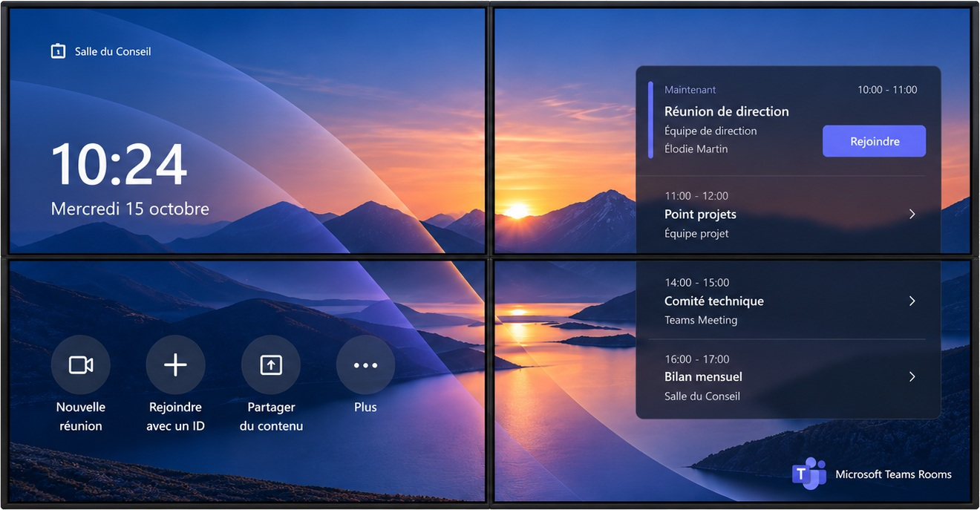This screenshot has height=510, width=980.
Task: Click the organizer name Élodie Martin
Action: point(696,148)
